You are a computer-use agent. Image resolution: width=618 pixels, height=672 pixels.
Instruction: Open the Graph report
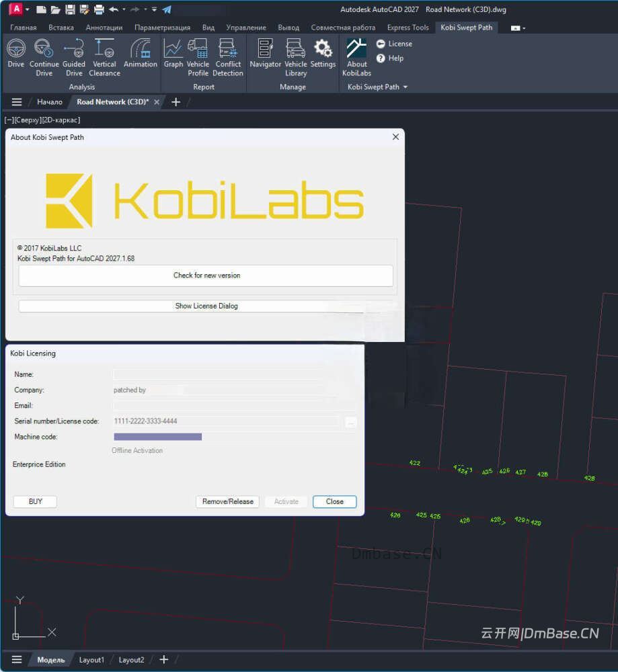173,52
